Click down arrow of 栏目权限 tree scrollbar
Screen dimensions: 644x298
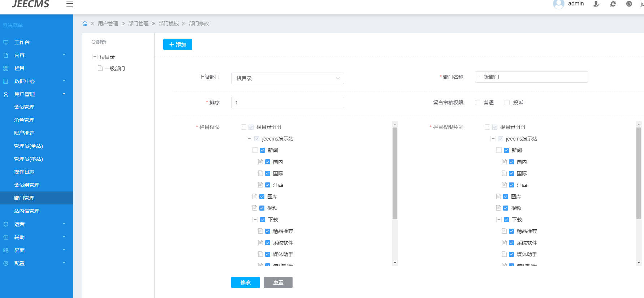pyautogui.click(x=395, y=263)
